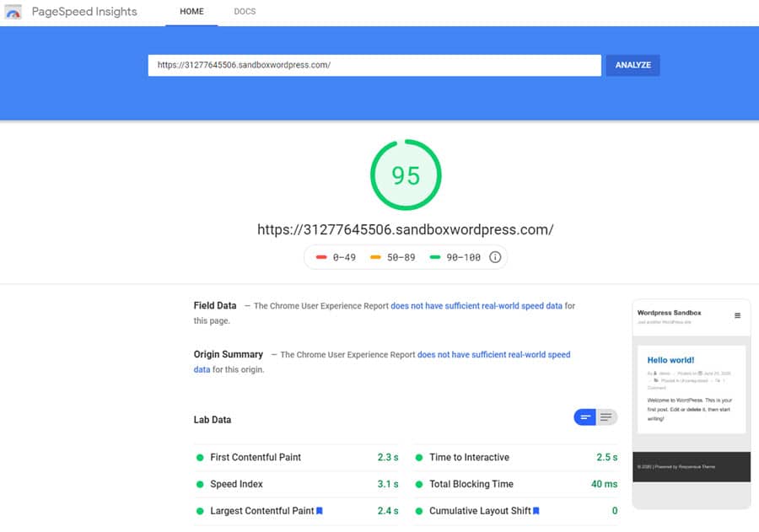Click the green dot beside Speed Index
Viewport: 759px width, 532px height.
[200, 484]
